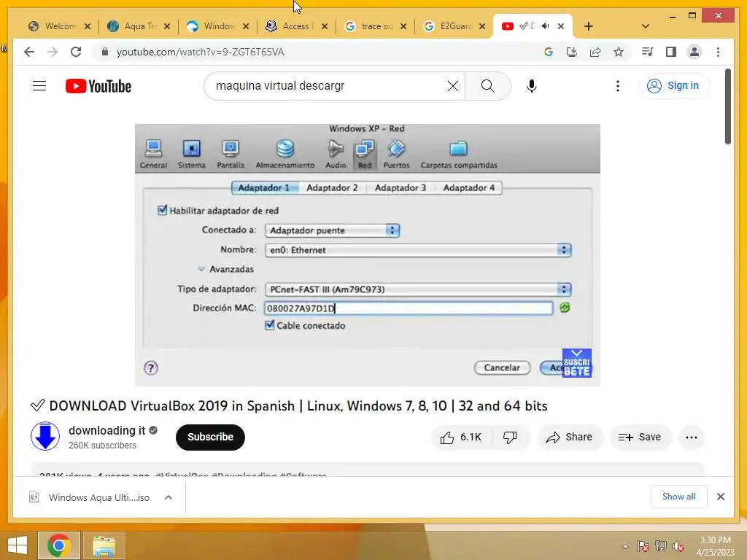Click the video player area

click(x=368, y=254)
